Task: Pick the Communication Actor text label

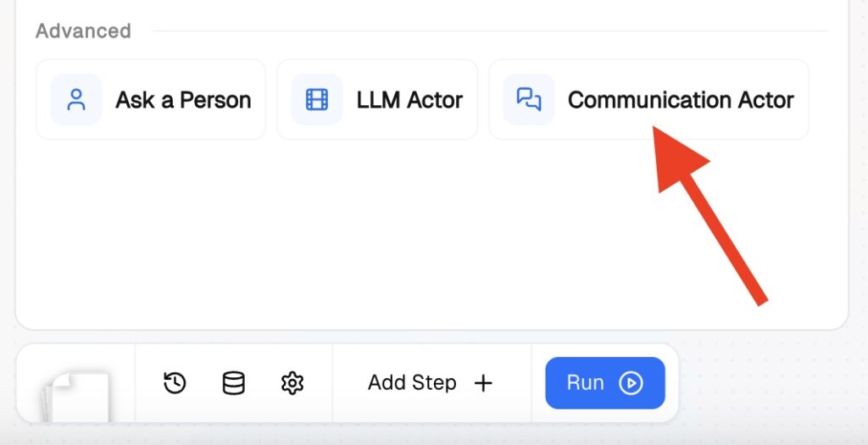Action: click(x=680, y=100)
